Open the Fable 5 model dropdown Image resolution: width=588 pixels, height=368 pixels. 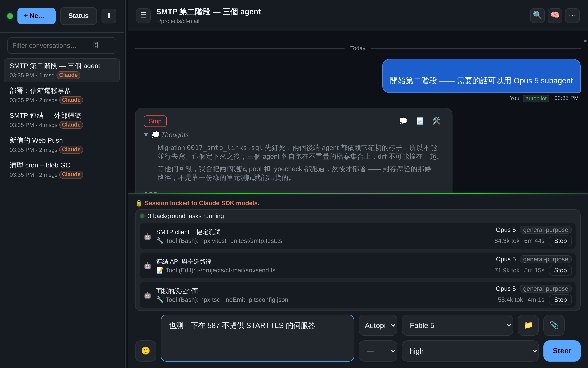[457, 325]
